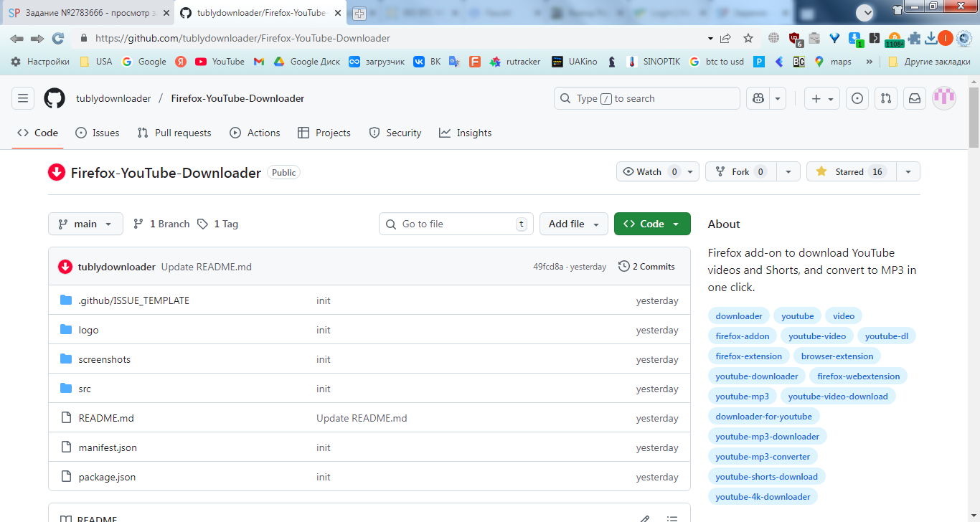Image resolution: width=980 pixels, height=522 pixels.
Task: Open the maps bookmark
Action: coord(833,62)
